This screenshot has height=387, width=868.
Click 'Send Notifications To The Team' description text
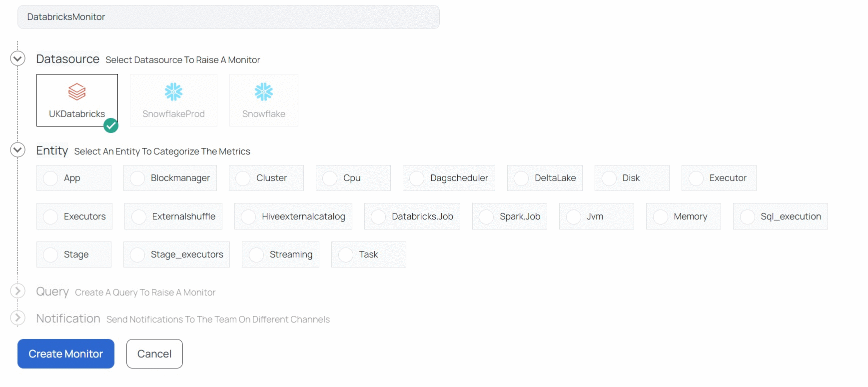coord(218,319)
